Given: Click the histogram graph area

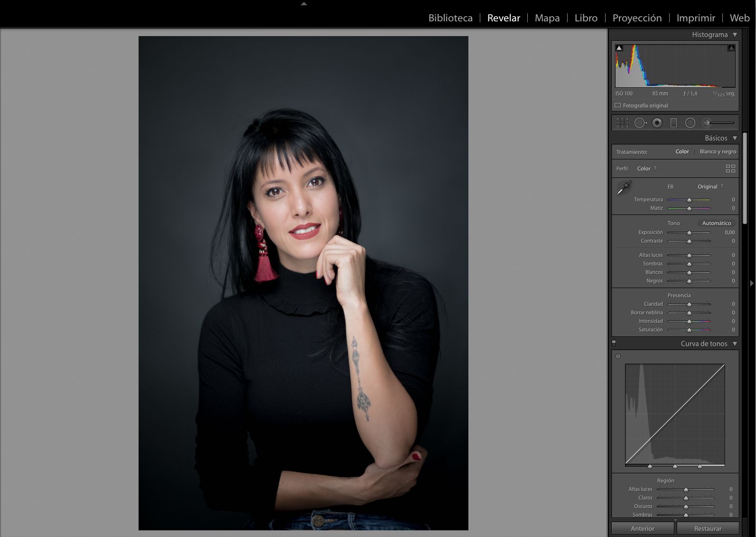Looking at the screenshot, I should click(675, 66).
